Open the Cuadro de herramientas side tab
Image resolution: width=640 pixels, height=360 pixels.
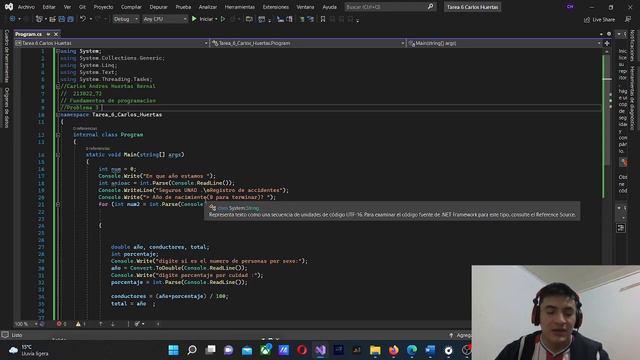click(7, 56)
